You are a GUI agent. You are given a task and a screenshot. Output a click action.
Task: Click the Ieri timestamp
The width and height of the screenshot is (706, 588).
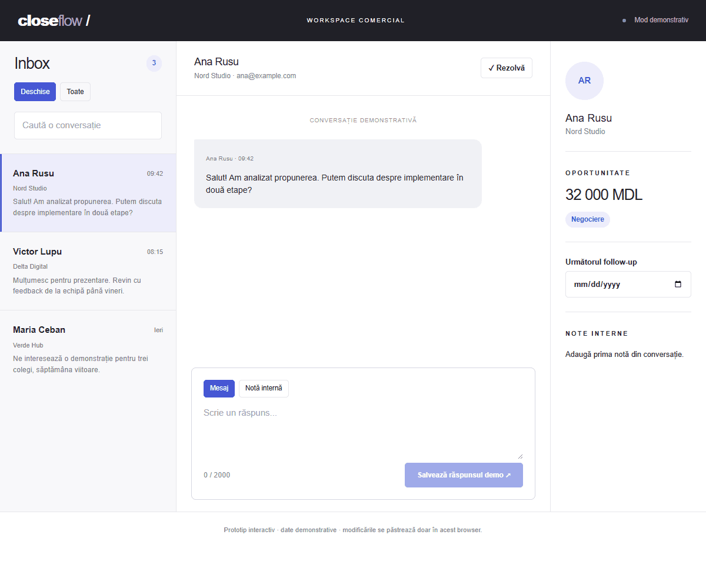coord(158,330)
